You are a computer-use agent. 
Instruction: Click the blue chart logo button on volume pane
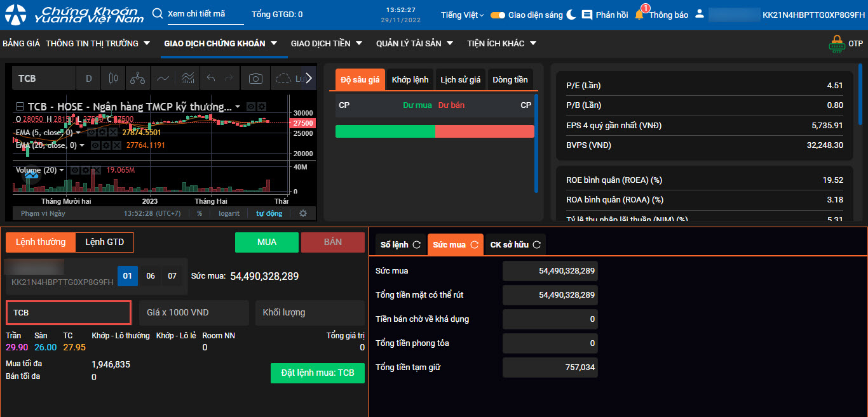[32, 175]
